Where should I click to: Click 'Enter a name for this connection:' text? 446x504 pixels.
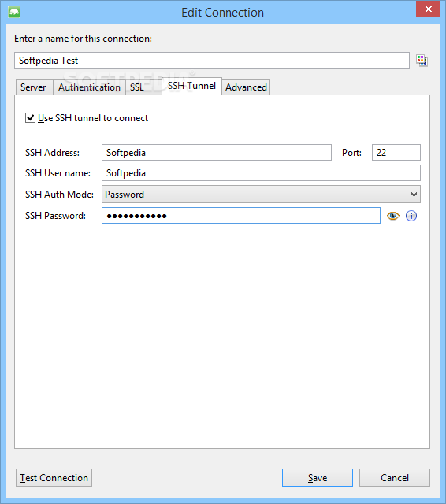[83, 39]
